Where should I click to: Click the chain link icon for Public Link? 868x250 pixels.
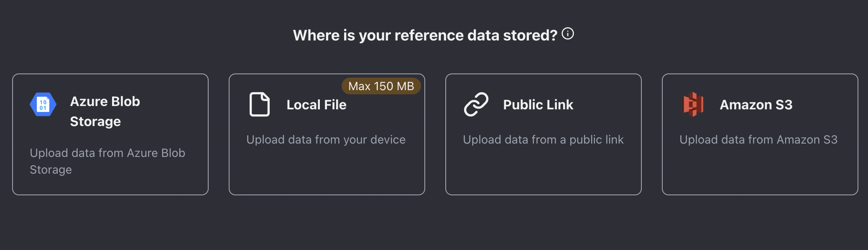(477, 104)
